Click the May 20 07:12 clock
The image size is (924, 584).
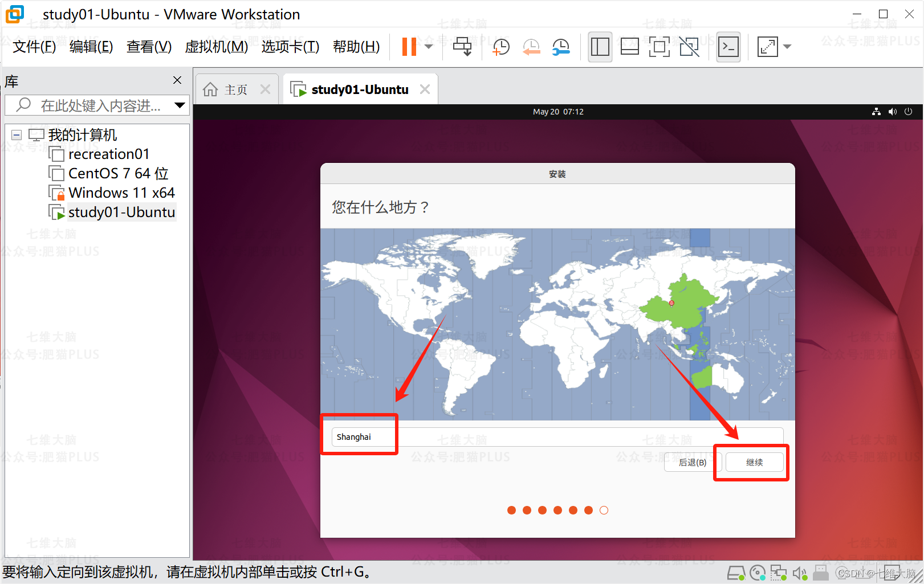pos(558,112)
